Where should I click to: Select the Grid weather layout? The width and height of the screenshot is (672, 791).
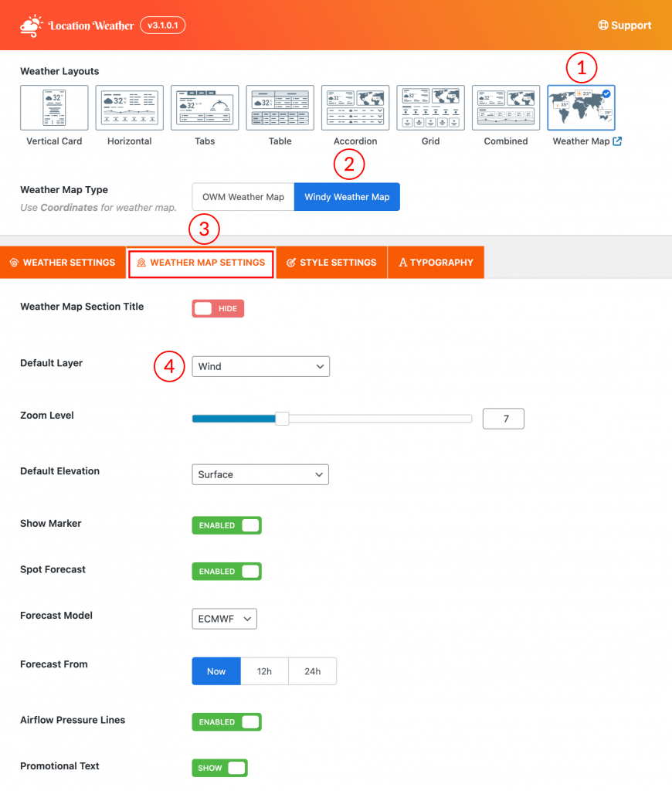(x=430, y=107)
